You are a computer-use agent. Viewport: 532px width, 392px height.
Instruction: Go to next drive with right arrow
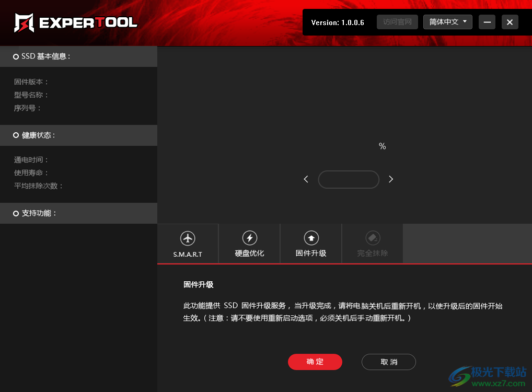tap(391, 179)
